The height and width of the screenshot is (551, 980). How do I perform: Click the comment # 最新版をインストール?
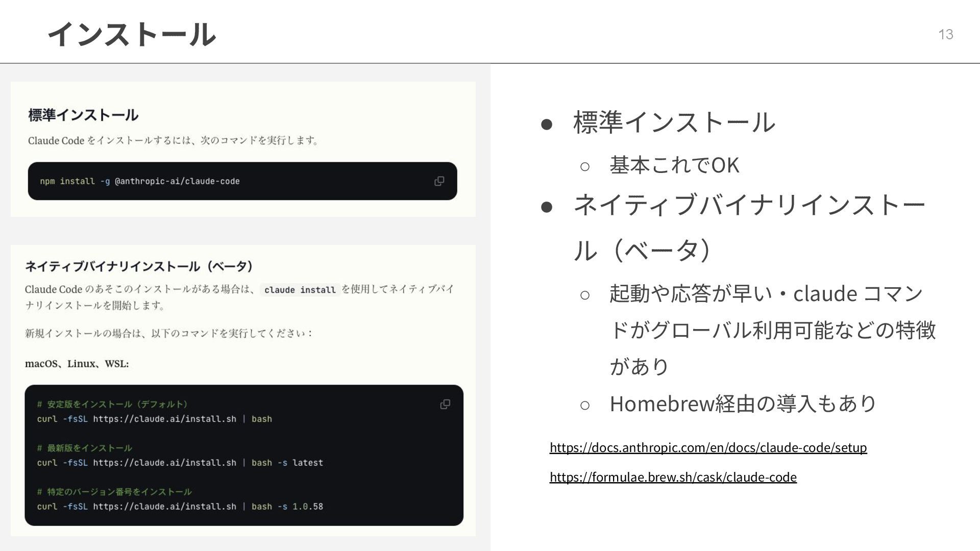tap(84, 448)
